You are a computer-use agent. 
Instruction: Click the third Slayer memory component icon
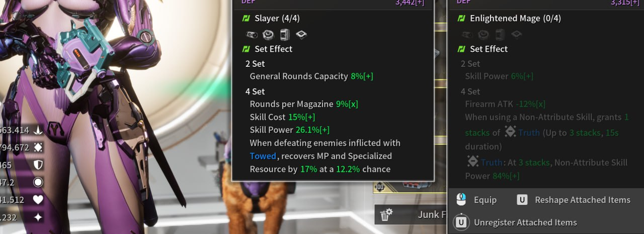(285, 34)
